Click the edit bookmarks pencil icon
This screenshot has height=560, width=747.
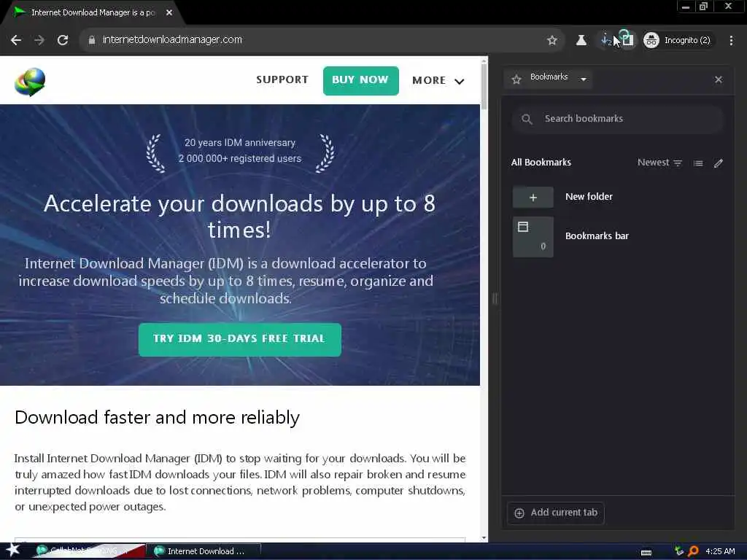[719, 163]
